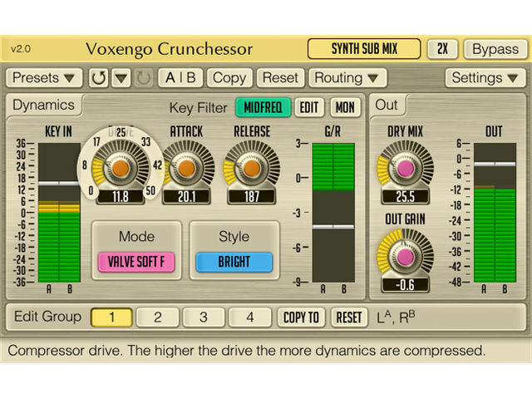Click the Attack knob
The height and width of the screenshot is (399, 532).
click(186, 168)
